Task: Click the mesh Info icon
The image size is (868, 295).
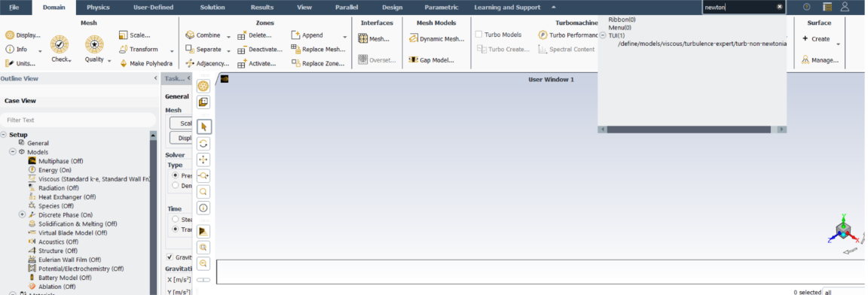Action: click(10, 49)
